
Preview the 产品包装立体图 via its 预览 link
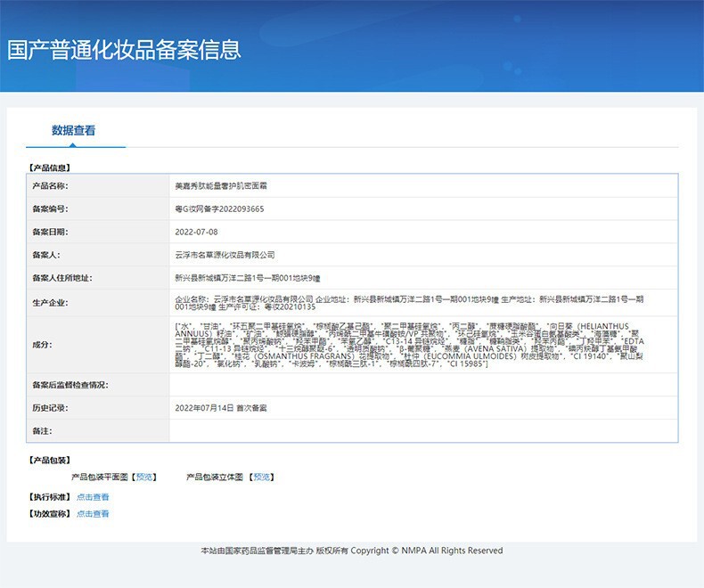click(x=262, y=477)
